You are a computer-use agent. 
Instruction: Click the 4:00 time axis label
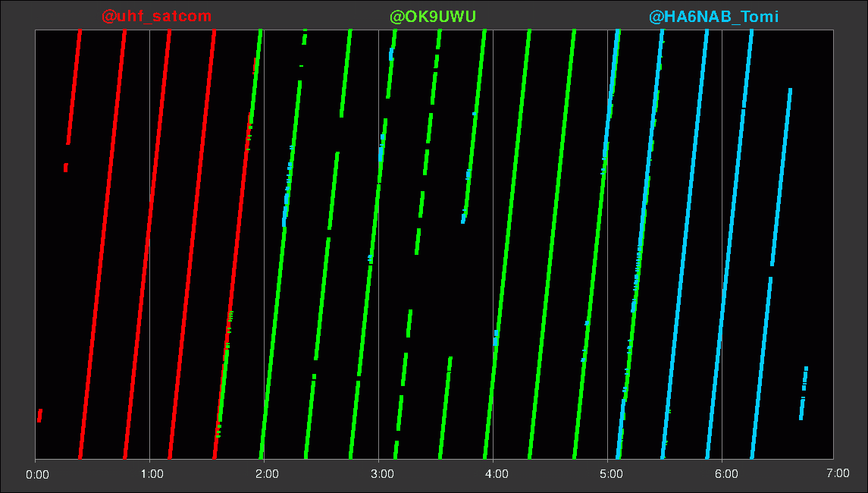[497, 474]
